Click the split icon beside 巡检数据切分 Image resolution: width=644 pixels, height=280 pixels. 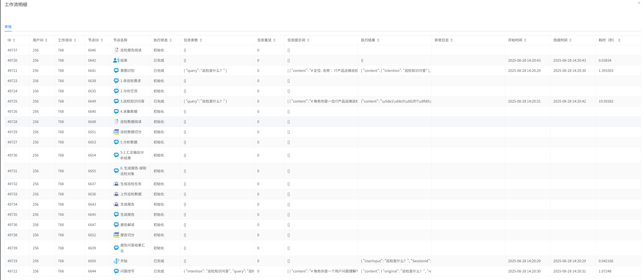(116, 132)
